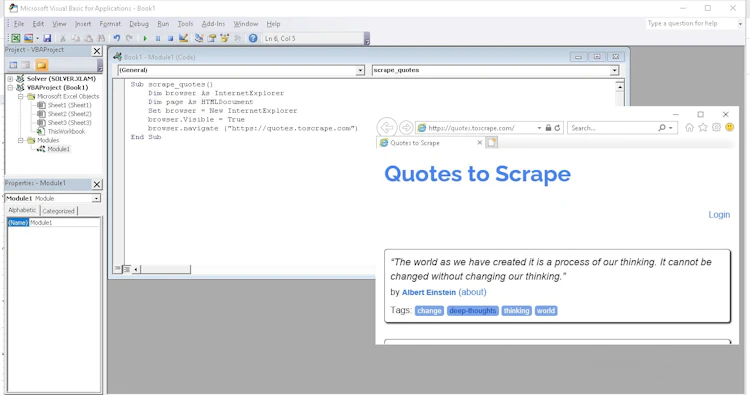
Task: Open the Edit menu
Action: (x=38, y=24)
